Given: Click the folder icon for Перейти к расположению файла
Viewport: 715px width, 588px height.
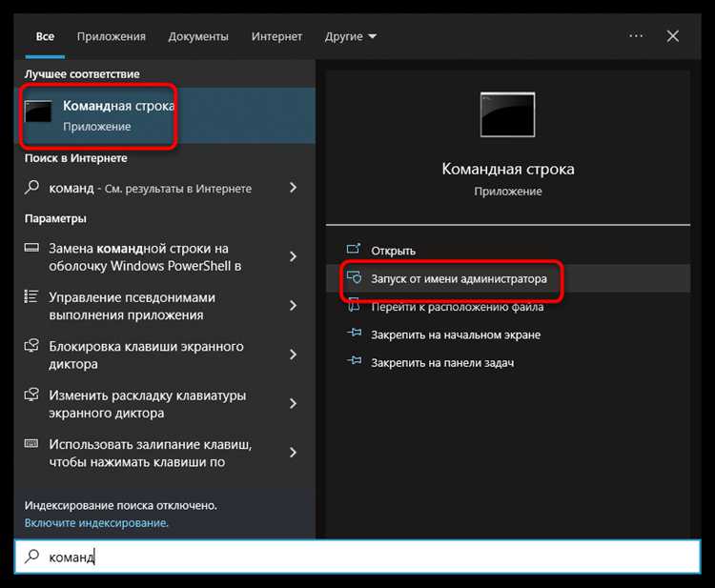Looking at the screenshot, I should (355, 307).
